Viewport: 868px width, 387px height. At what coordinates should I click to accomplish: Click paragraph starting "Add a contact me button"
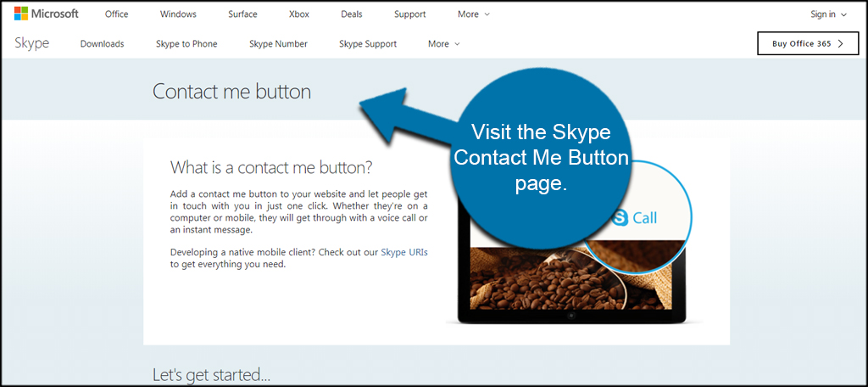point(299,212)
